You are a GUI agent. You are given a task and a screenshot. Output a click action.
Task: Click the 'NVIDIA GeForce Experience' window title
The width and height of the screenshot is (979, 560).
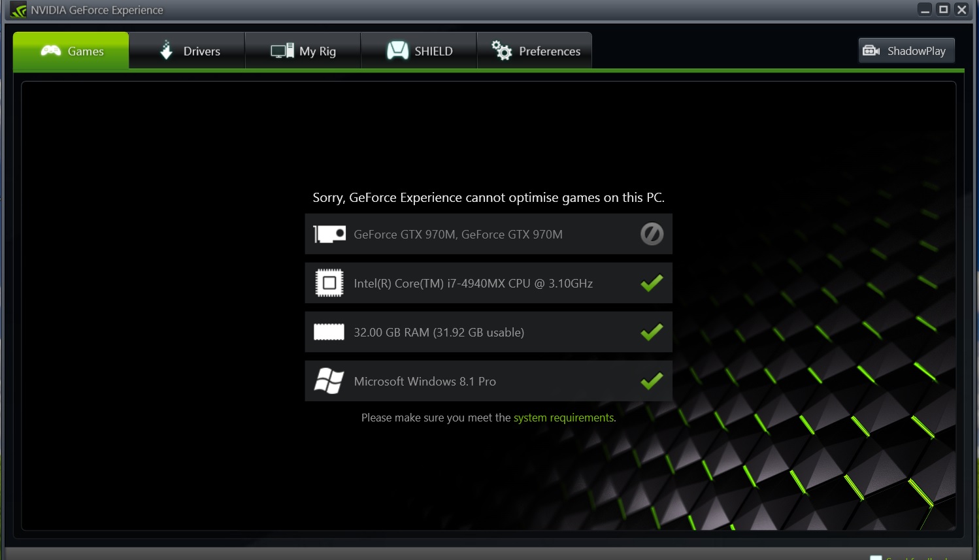click(97, 10)
